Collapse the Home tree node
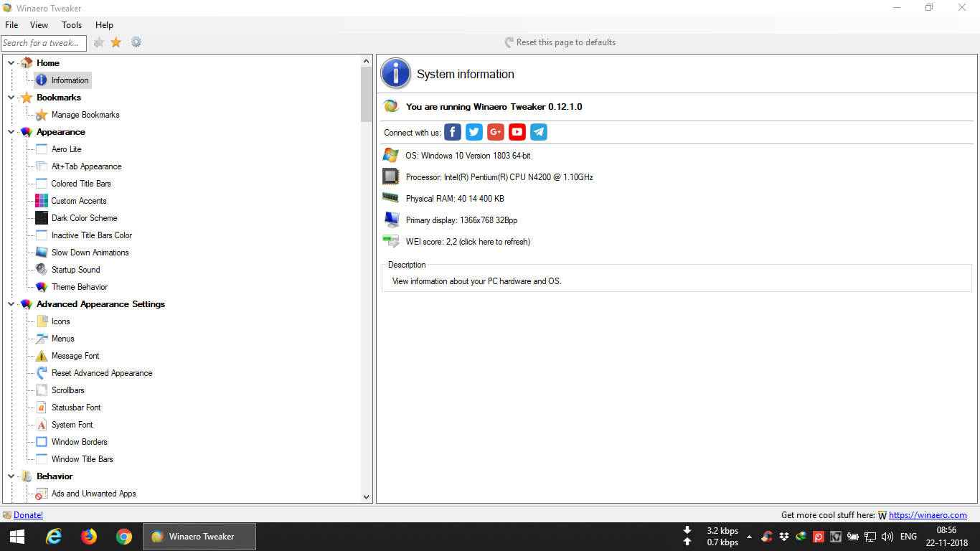 11,63
